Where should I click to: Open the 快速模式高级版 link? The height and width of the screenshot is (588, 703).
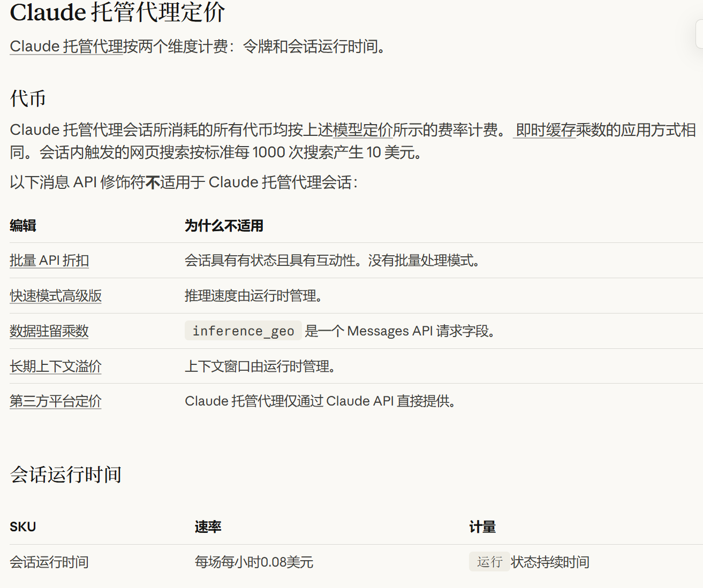pyautogui.click(x=56, y=295)
